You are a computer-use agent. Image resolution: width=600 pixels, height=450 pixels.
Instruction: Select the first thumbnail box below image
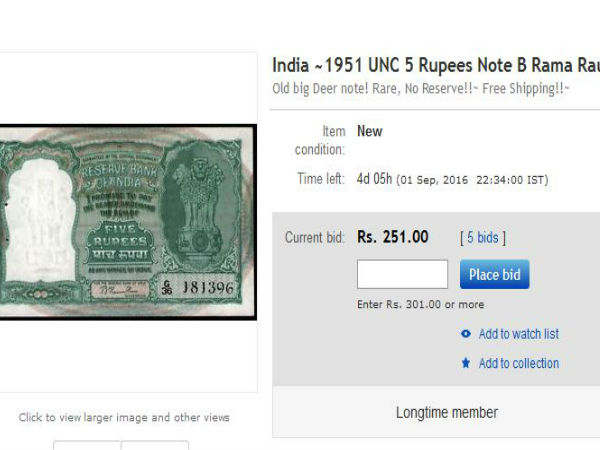point(87,445)
